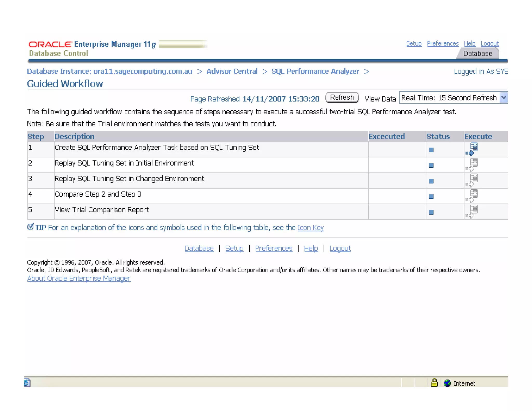Screen dimensions: 532x411
Task: Click the Internet zone globe icon
Action: point(447,383)
